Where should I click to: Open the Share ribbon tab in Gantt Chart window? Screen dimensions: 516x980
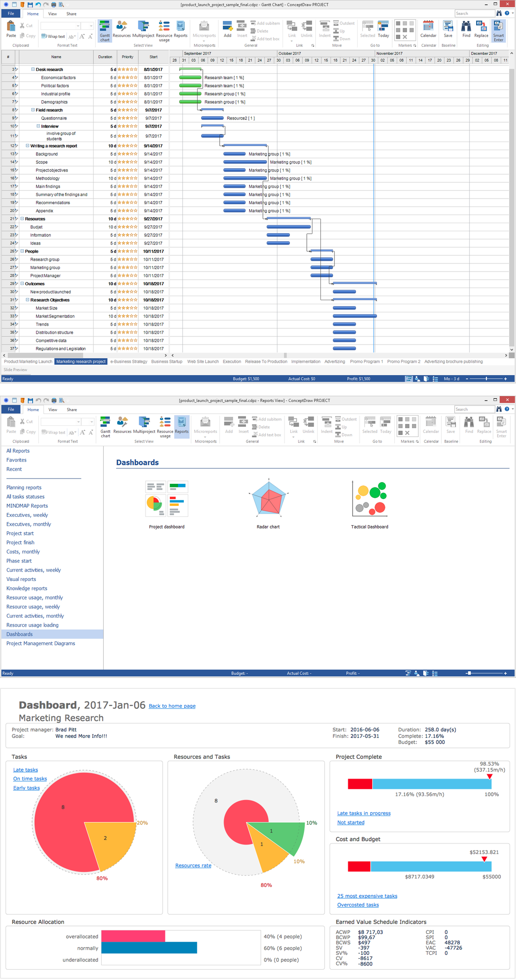point(71,14)
